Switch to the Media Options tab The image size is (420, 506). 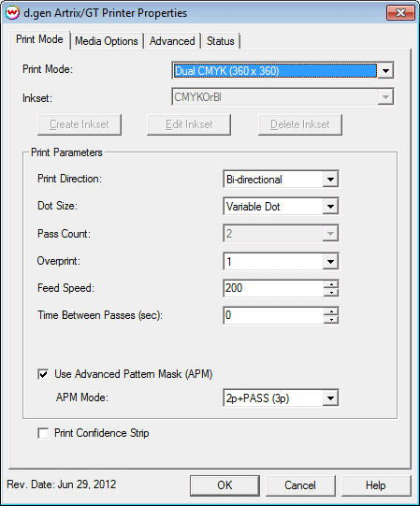[x=107, y=41]
